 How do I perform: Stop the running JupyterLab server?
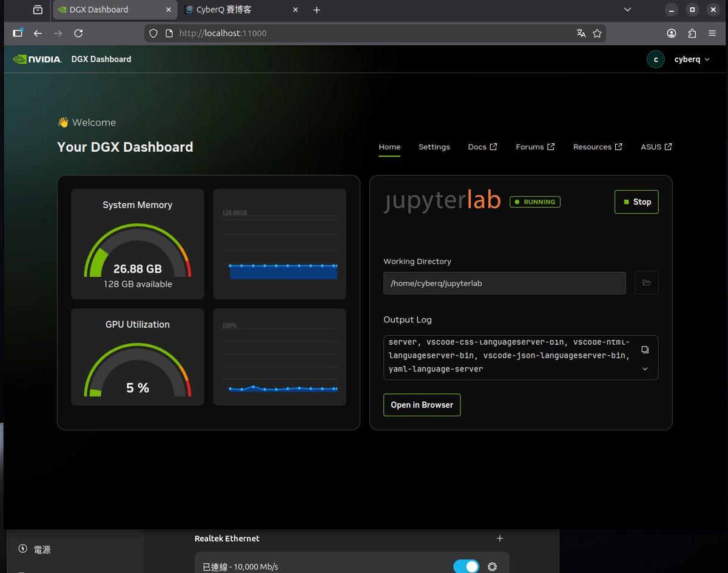point(636,202)
